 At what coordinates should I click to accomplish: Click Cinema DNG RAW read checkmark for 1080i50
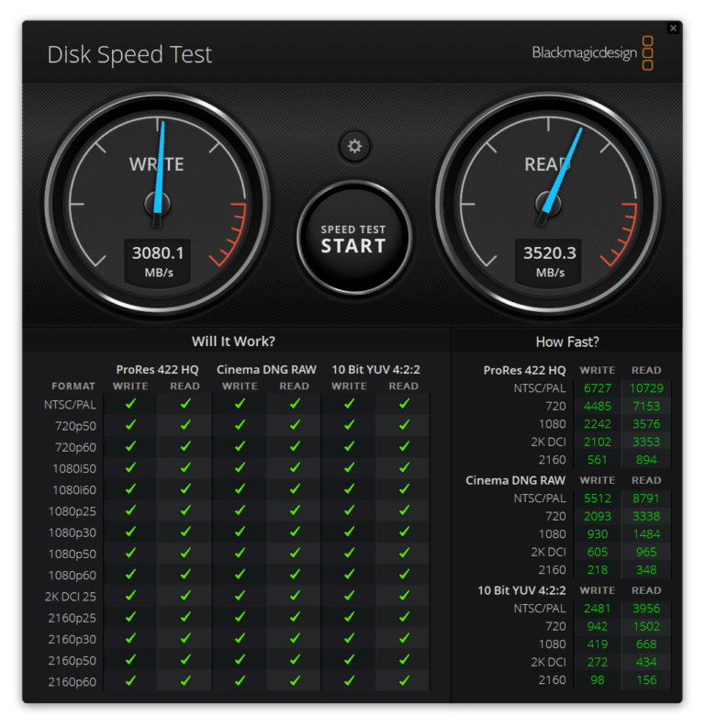point(295,467)
